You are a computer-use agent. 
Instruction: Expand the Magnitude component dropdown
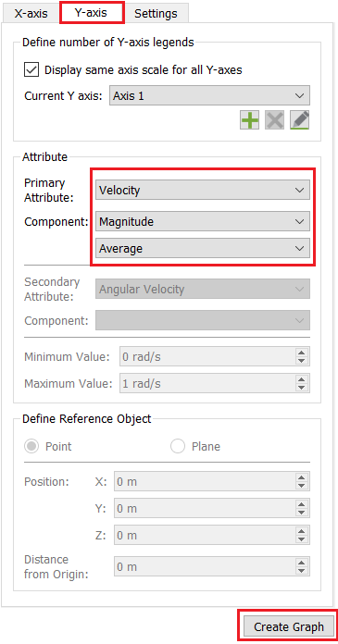click(x=203, y=222)
